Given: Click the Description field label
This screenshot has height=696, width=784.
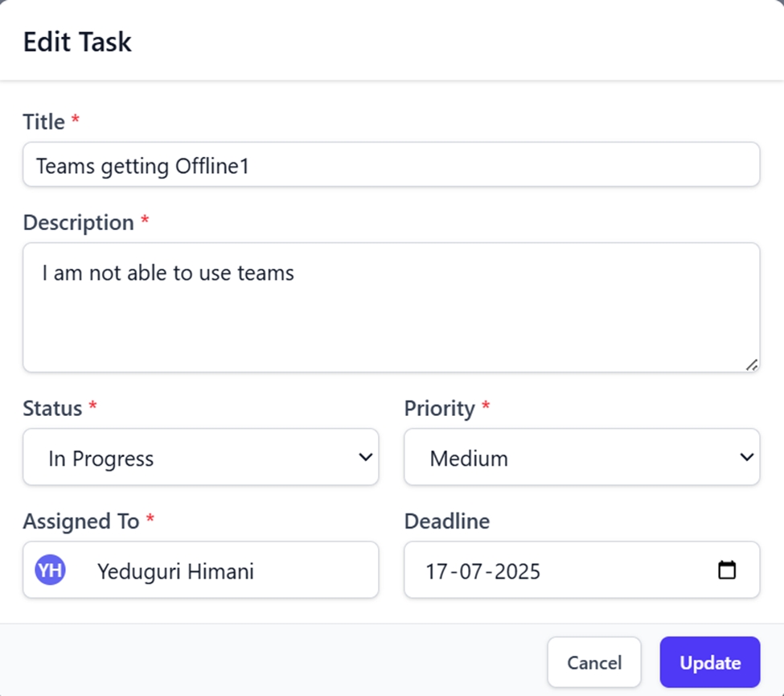Looking at the screenshot, I should [78, 222].
